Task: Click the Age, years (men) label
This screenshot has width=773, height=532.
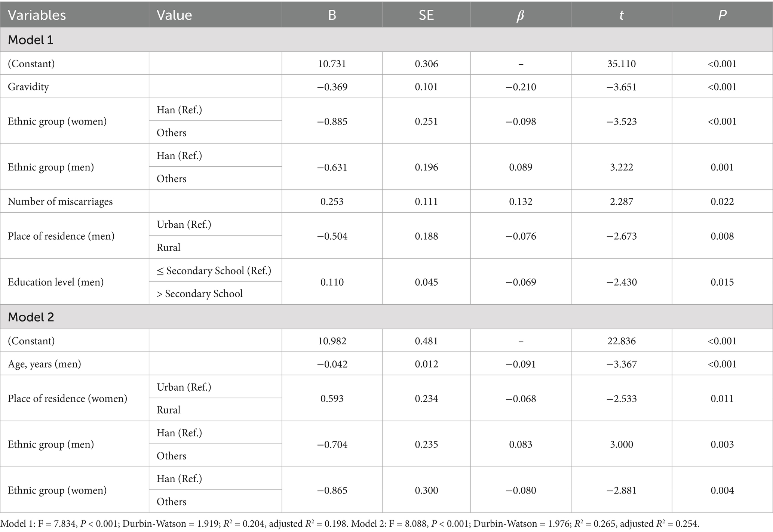Action: click(45, 364)
